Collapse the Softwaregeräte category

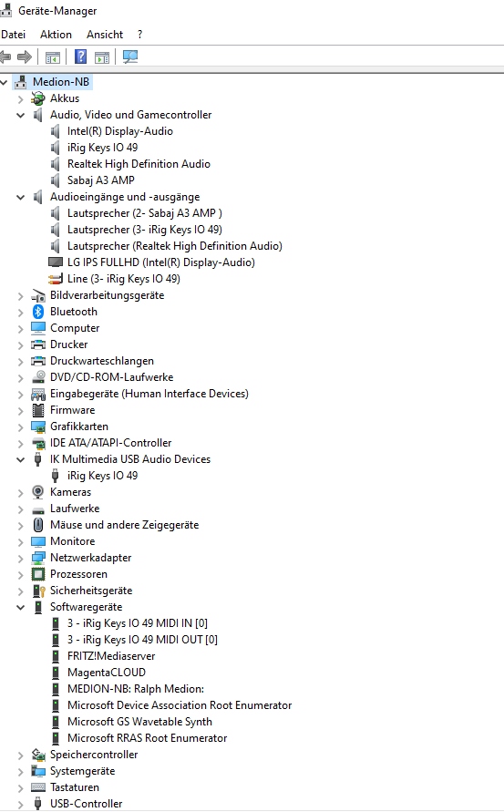(x=21, y=607)
